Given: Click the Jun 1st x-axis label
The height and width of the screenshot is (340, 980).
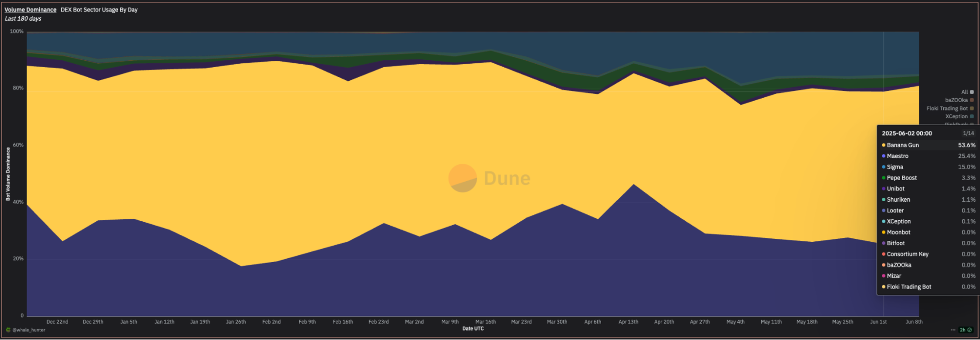Looking at the screenshot, I should tap(879, 322).
